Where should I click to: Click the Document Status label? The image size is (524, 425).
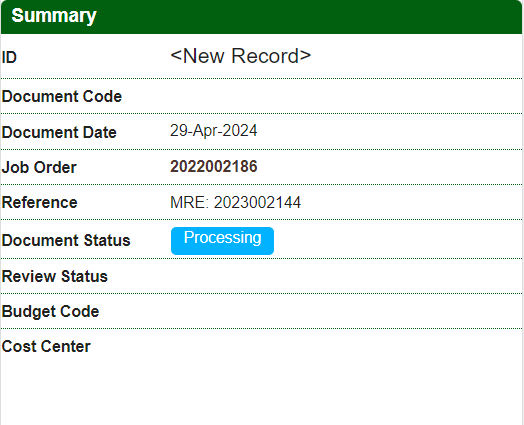coord(66,240)
